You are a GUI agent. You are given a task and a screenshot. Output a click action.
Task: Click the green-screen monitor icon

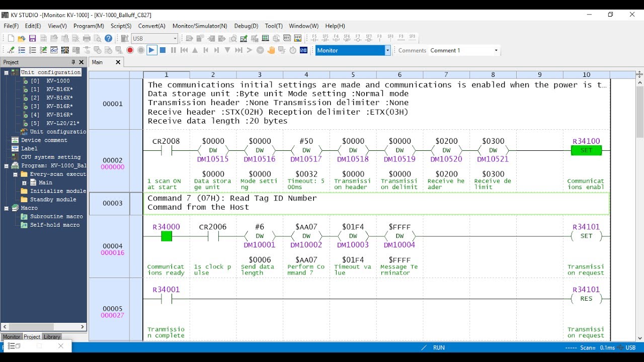[265, 38]
